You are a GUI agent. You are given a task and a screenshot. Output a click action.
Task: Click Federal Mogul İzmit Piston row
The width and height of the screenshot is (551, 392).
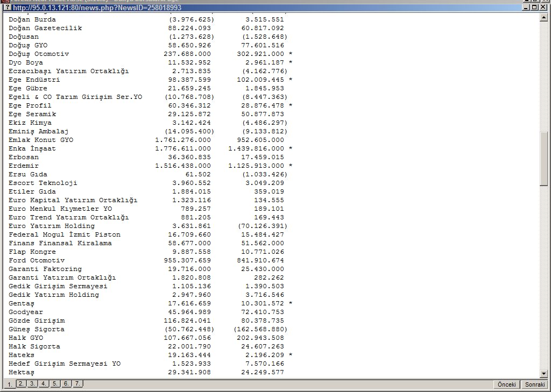[x=65, y=234]
